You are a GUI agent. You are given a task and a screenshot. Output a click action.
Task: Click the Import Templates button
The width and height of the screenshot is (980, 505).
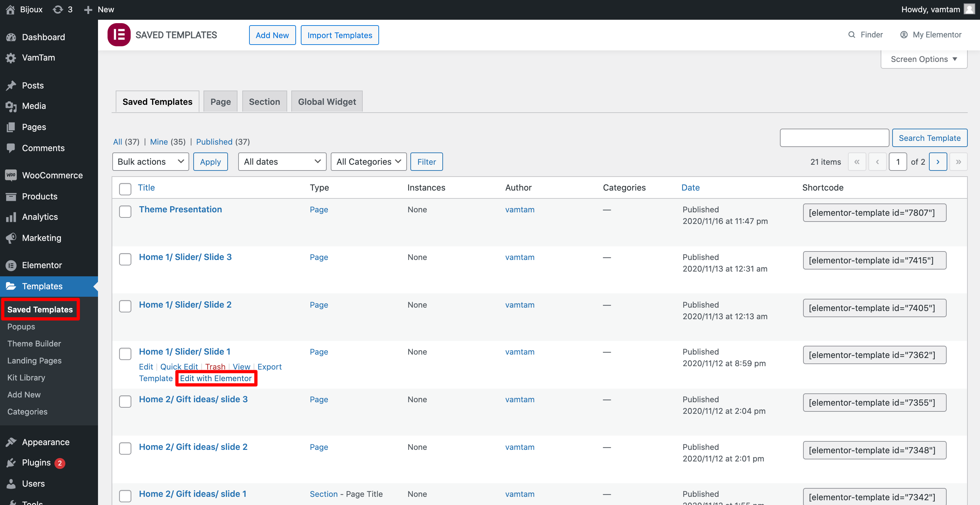point(339,35)
